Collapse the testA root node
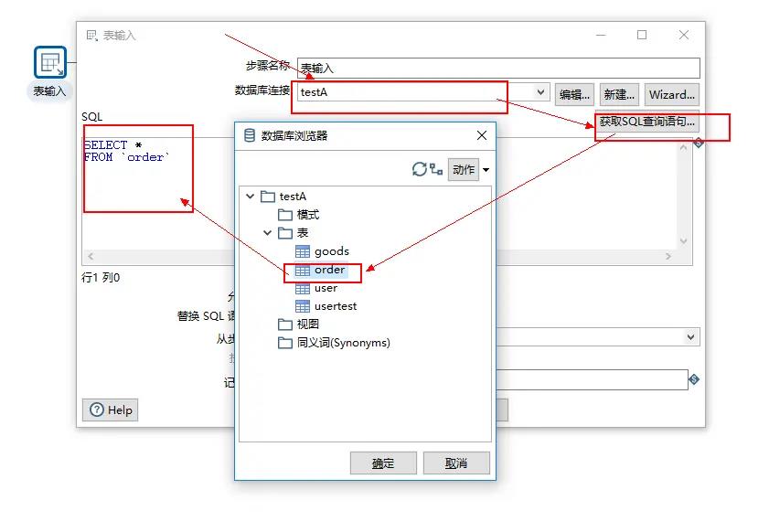 point(250,197)
